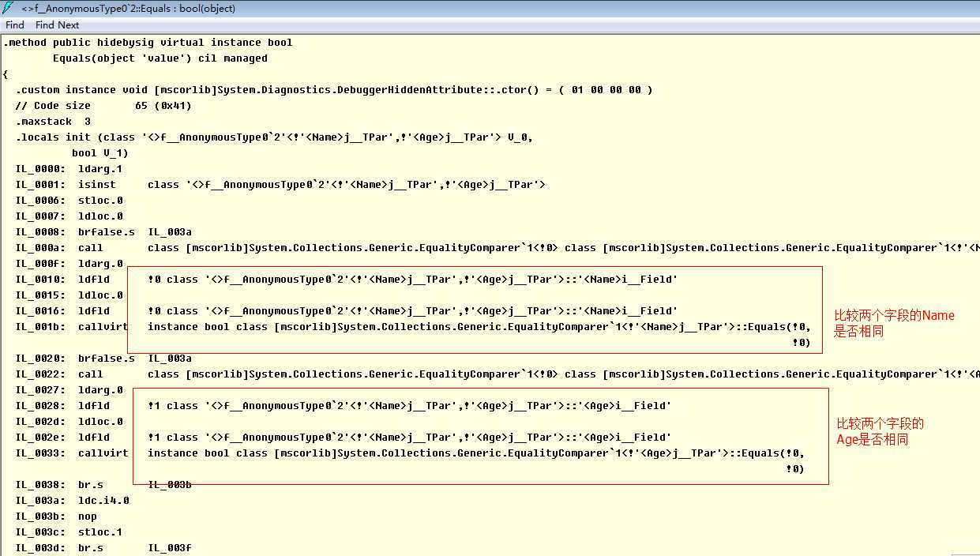Viewport: 980px width, 556px height.
Task: Select the IL_0001 isinst instruction line
Action: (280, 185)
